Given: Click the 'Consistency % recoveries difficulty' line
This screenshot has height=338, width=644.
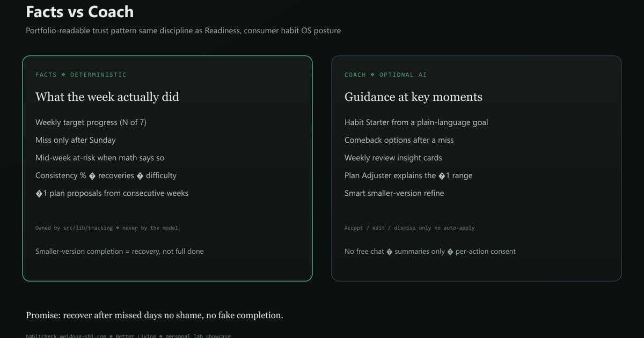Looking at the screenshot, I should [106, 175].
